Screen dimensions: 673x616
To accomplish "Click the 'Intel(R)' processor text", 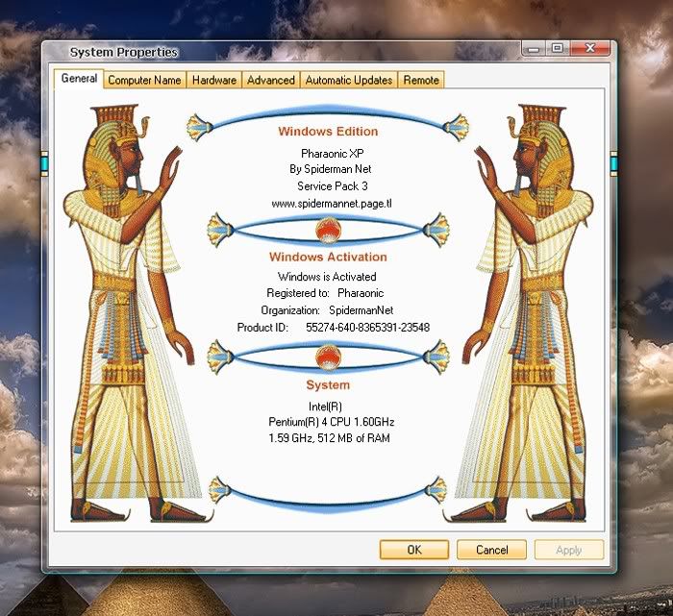I will tap(325, 407).
